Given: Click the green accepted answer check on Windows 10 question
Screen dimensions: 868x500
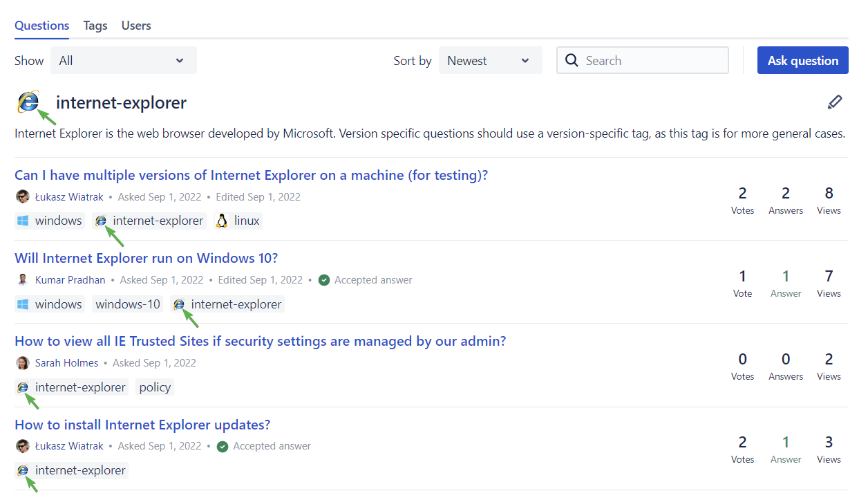Looking at the screenshot, I should tap(324, 280).
